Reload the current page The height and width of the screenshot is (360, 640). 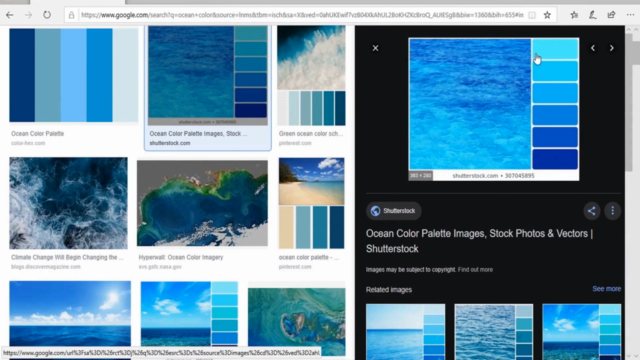point(47,15)
